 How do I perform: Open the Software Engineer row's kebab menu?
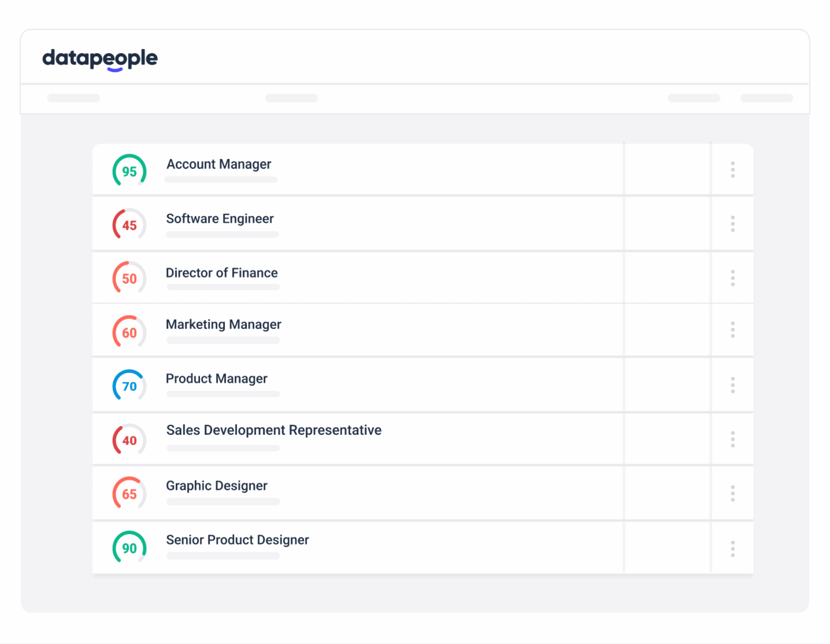point(732,224)
